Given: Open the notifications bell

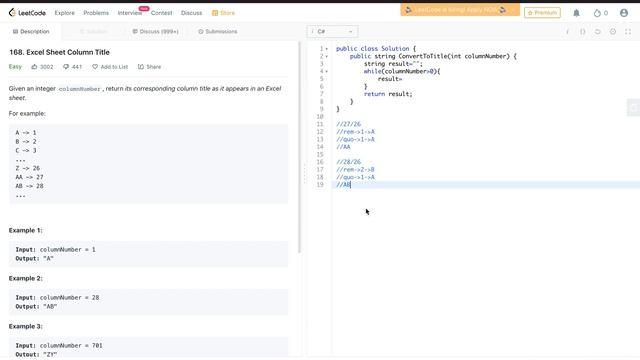Looking at the screenshot, I should coord(576,13).
